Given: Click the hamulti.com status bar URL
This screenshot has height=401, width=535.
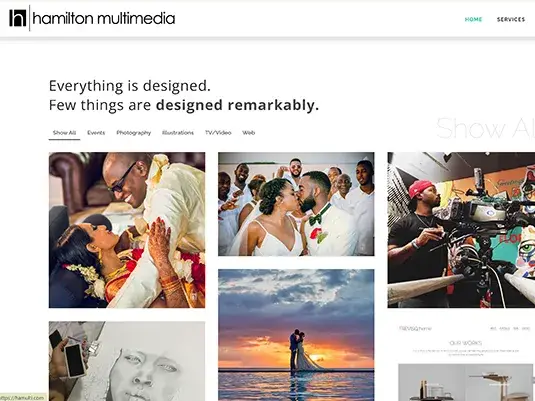Looking at the screenshot, I should 22,398.
